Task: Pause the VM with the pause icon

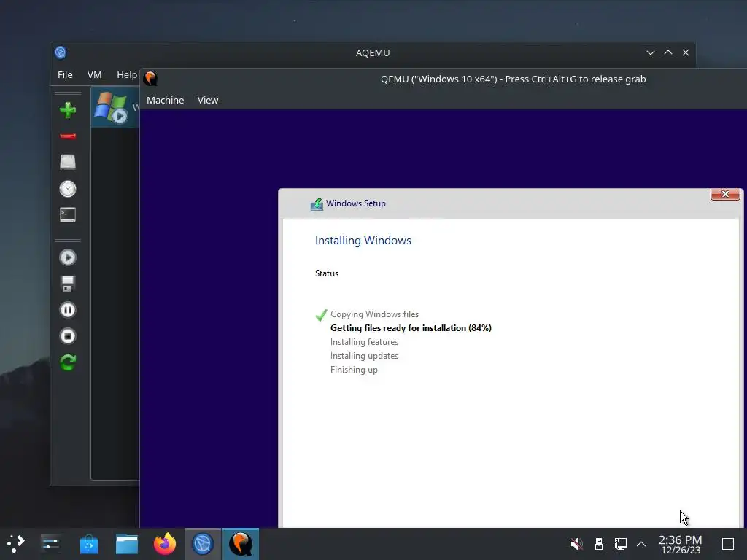Action: 68,310
